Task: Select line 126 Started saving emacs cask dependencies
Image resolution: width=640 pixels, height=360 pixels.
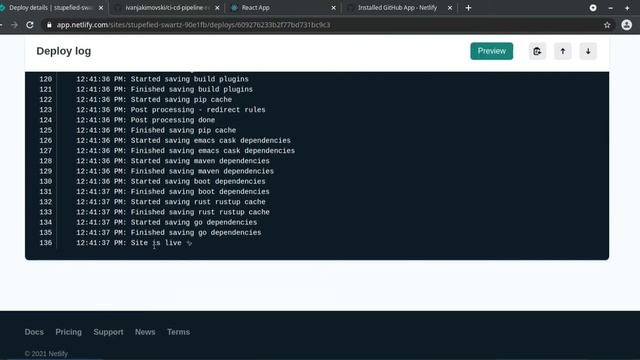Action: pyautogui.click(x=183, y=140)
